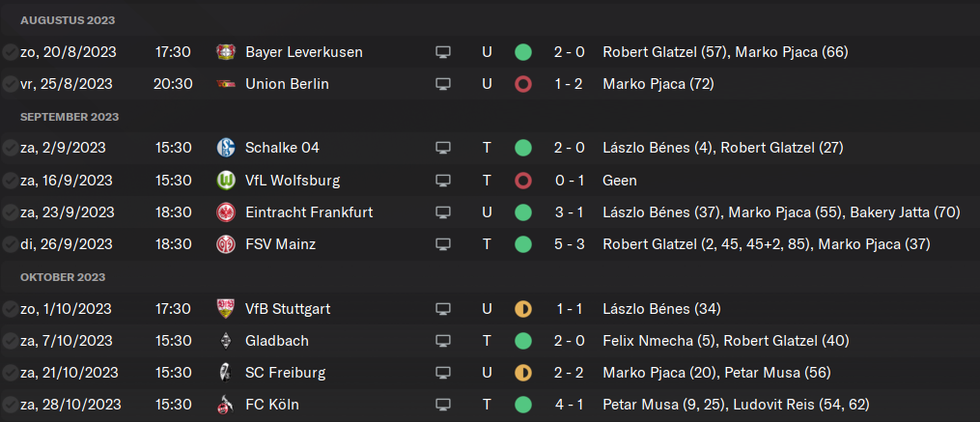Open the SC Freiburg team link
Viewport: 980px width, 422px height.
[x=286, y=374]
